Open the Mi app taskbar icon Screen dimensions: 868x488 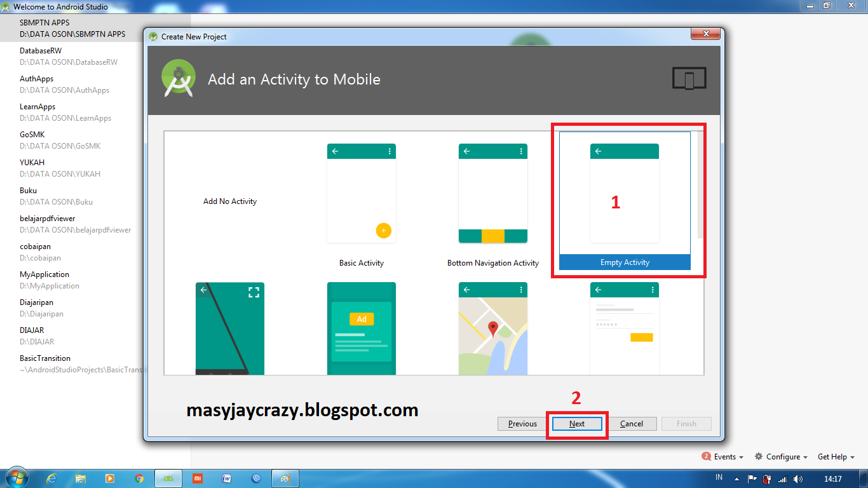click(x=198, y=478)
